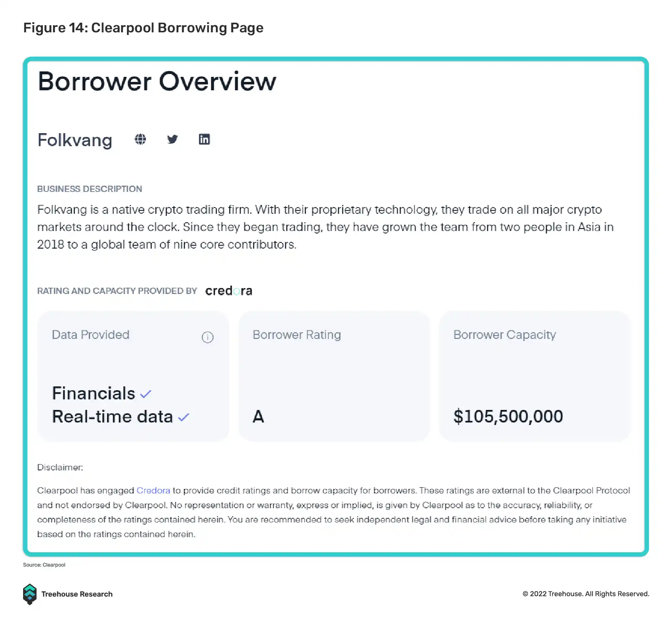Click the Borrower Overview heading
The height and width of the screenshot is (622, 672).
(157, 81)
